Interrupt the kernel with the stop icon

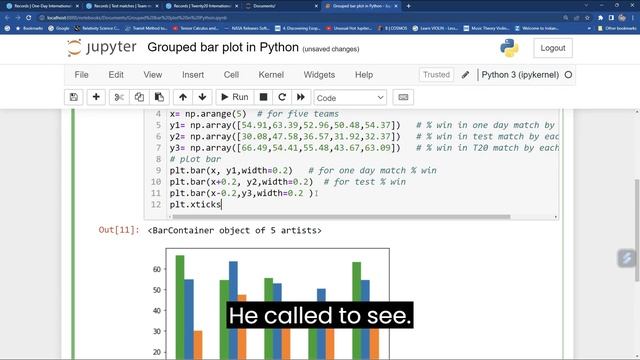[263, 97]
